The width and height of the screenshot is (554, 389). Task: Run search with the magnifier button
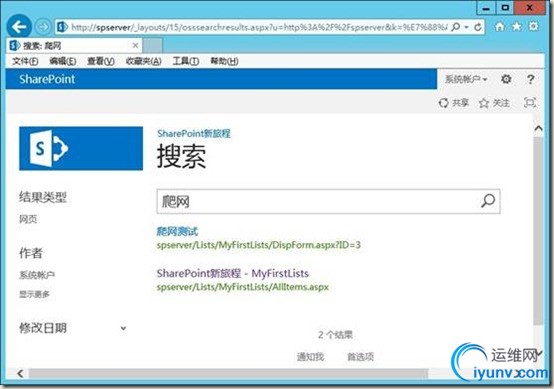pos(488,201)
